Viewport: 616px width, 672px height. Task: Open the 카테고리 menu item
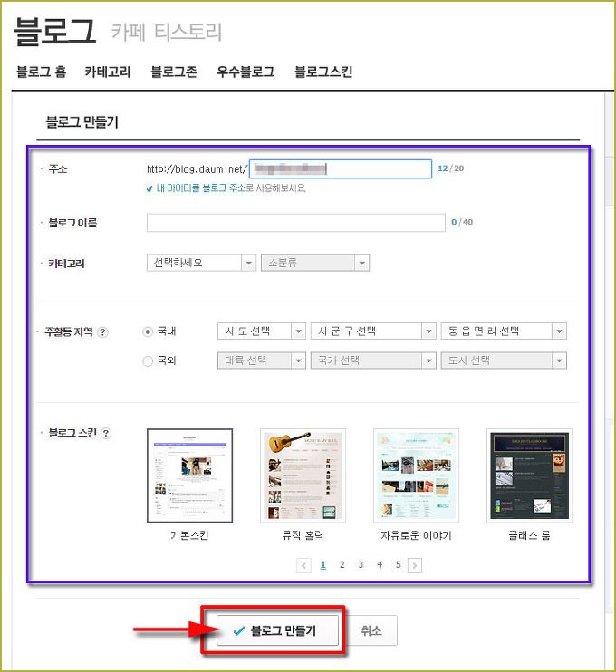pos(108,72)
